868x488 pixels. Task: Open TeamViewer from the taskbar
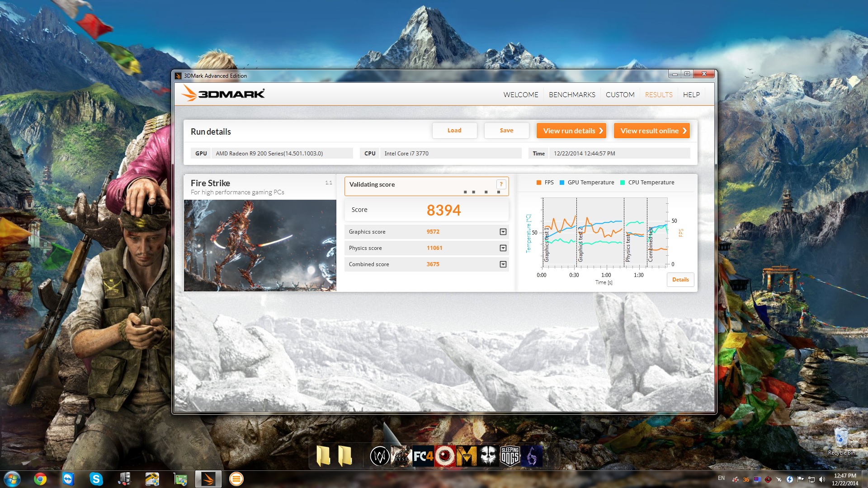pos(68,479)
